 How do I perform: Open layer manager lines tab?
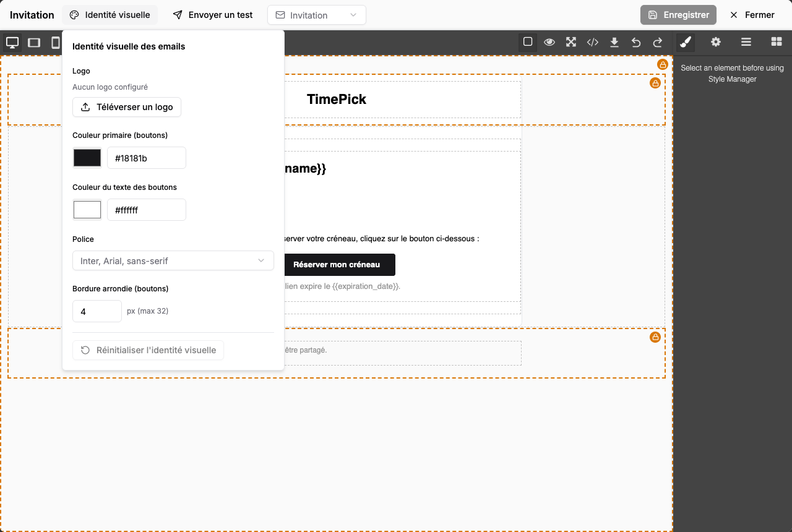click(x=746, y=42)
